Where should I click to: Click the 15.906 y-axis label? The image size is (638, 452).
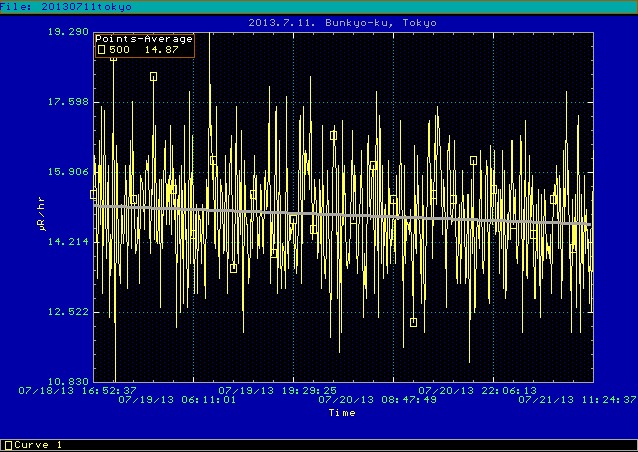tap(66, 172)
